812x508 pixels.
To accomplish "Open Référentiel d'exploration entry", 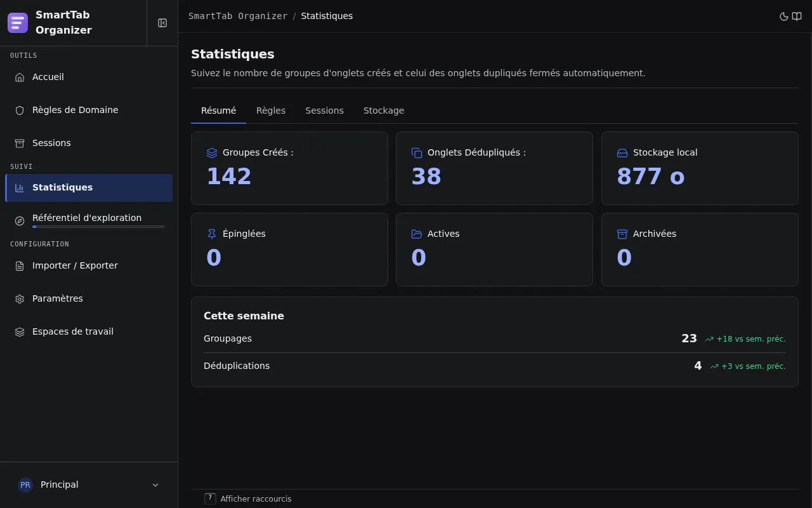I will point(89,221).
